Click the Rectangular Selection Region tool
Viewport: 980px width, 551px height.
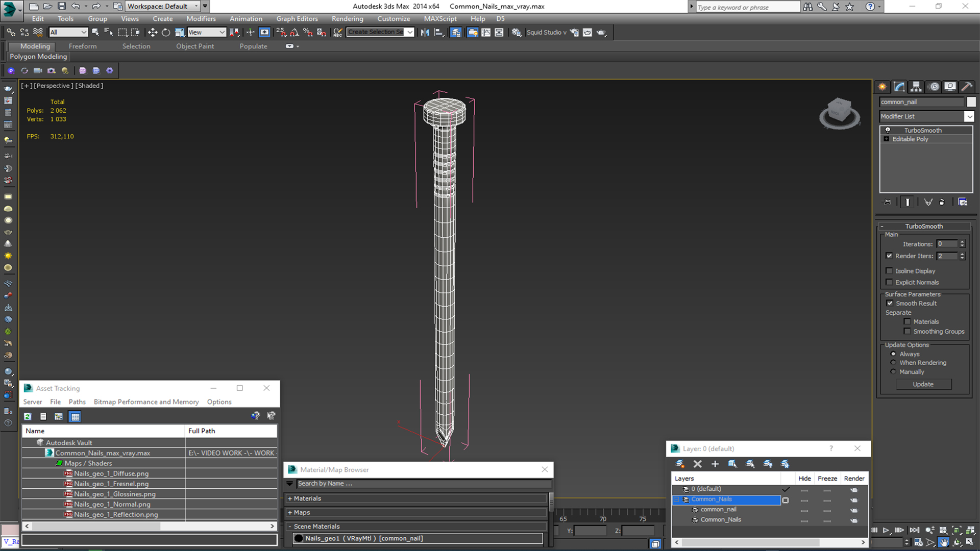122,32
